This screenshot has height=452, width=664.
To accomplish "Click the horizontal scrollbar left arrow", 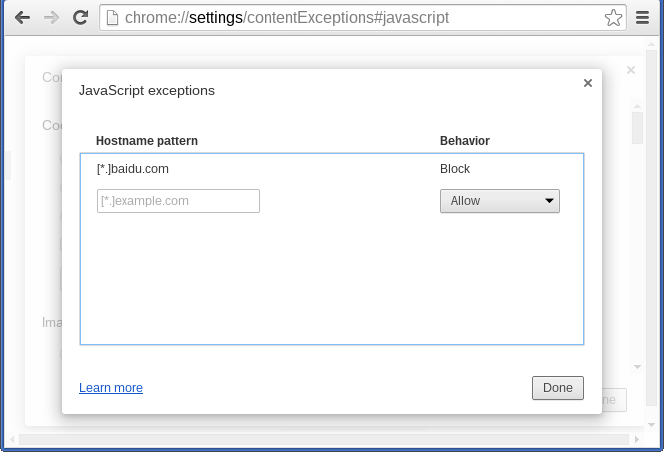I will 12,440.
